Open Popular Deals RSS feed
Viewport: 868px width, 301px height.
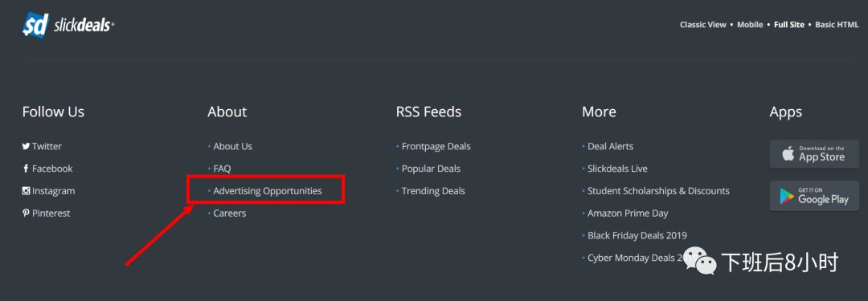[x=432, y=169]
